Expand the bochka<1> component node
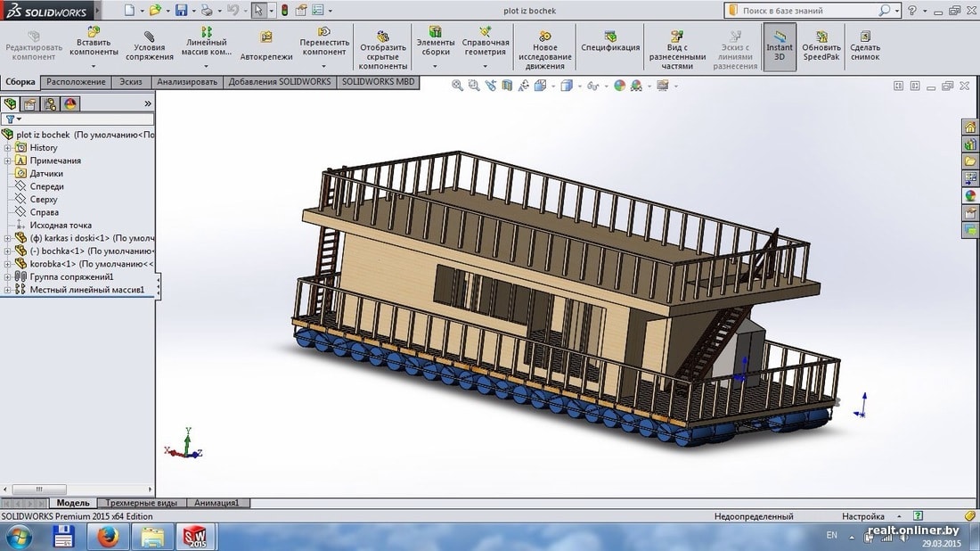Image resolution: width=980 pixels, height=551 pixels. click(8, 251)
